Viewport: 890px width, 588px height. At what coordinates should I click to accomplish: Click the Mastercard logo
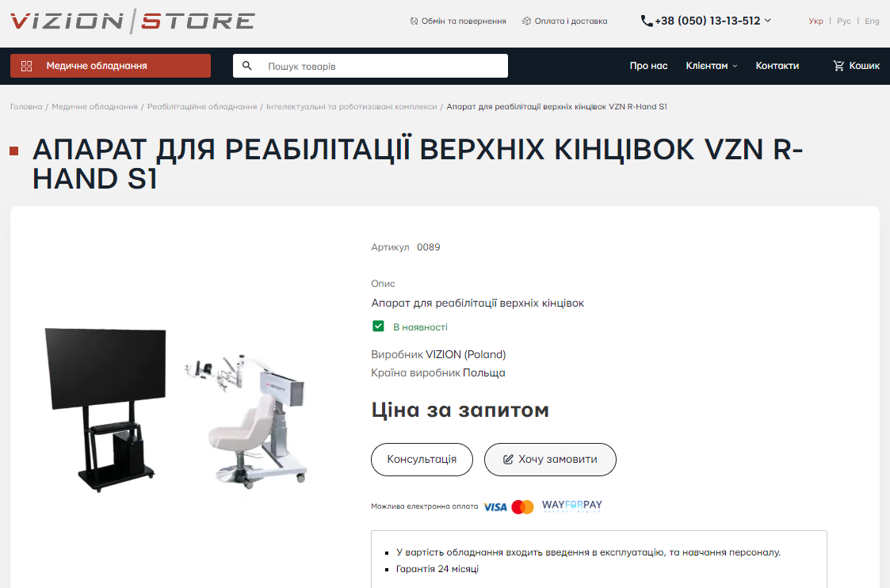523,507
